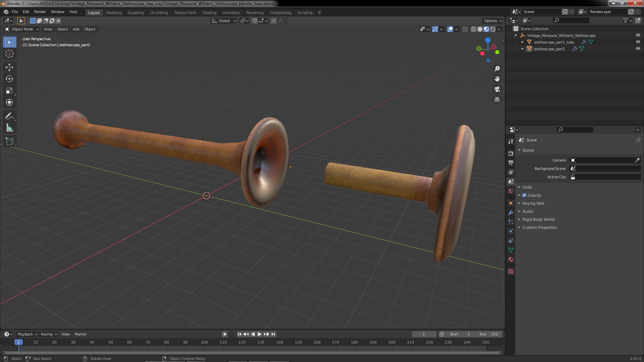Open the File menu
Viewport: 644px width, 362px height.
click(x=15, y=12)
